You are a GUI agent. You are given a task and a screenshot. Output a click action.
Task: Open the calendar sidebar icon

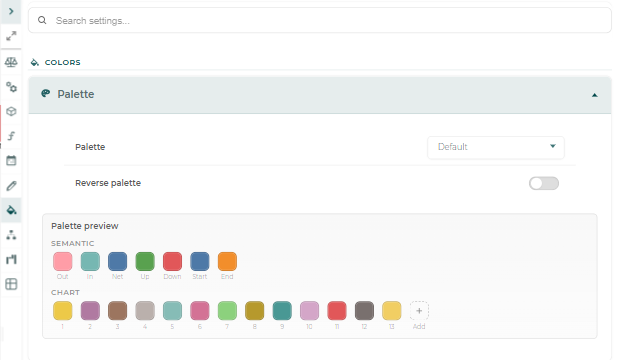coord(11,160)
